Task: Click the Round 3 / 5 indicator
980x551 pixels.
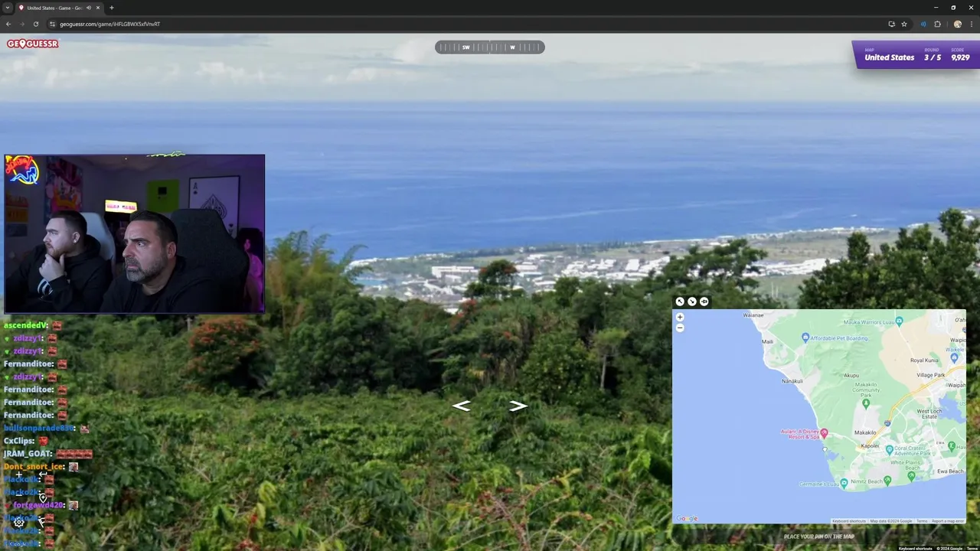Action: (932, 54)
